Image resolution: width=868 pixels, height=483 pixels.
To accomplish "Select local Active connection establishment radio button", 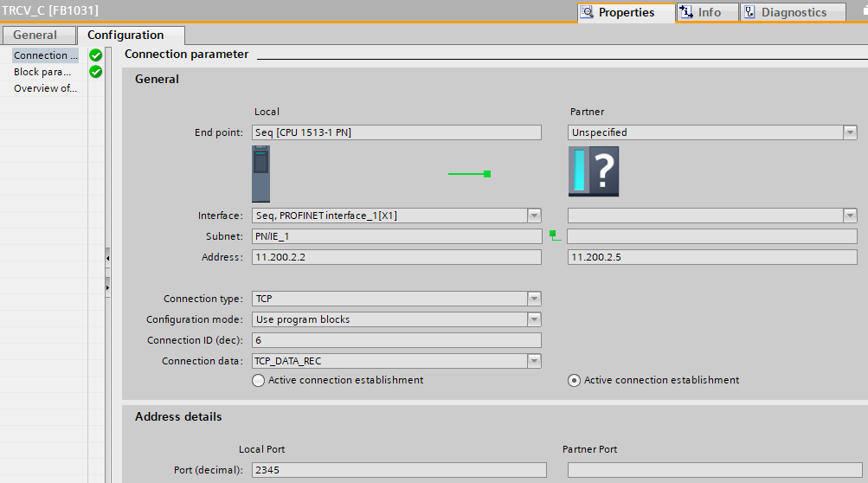I will [x=258, y=381].
